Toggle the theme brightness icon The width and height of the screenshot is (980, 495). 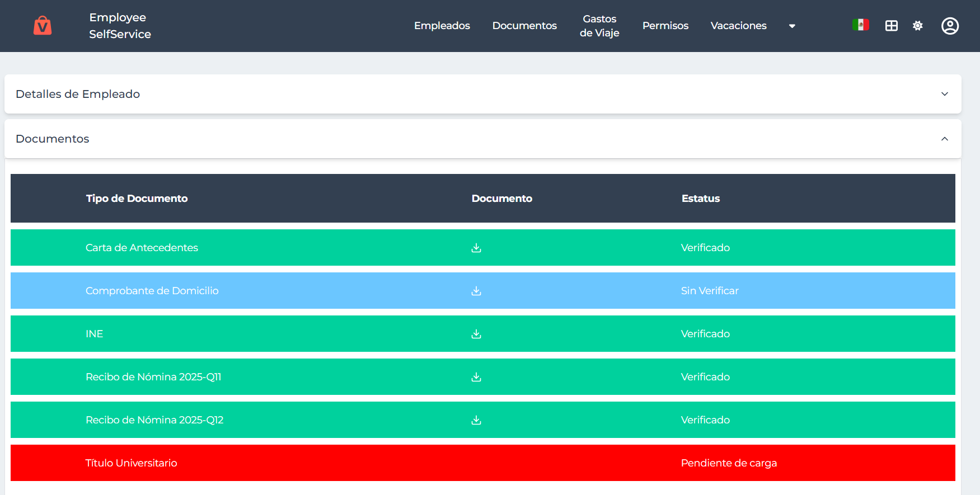[x=917, y=26]
